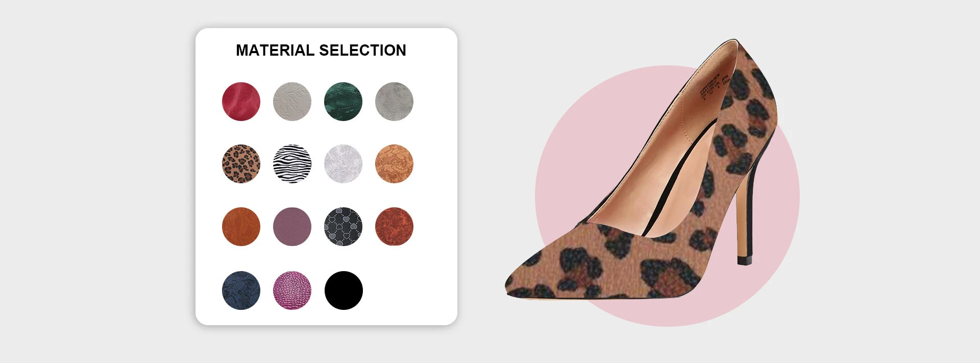Choose the magenta crocodile-skin swatch
980x363 pixels.
coord(292,291)
